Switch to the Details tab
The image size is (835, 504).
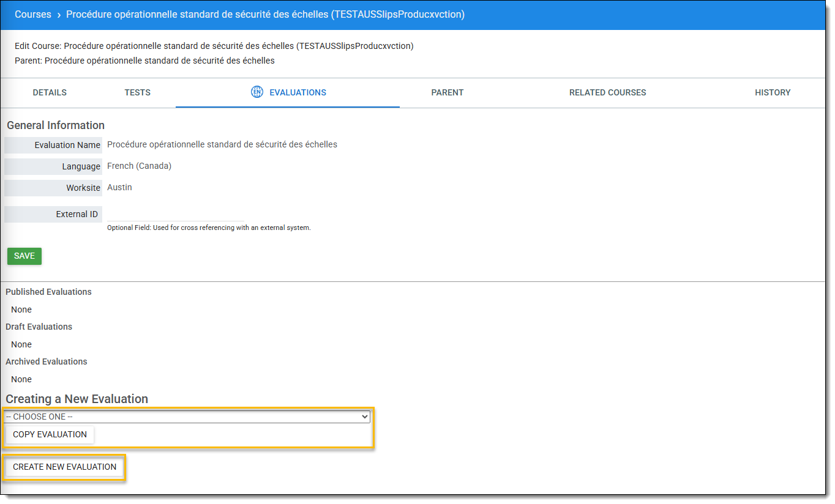(x=50, y=93)
